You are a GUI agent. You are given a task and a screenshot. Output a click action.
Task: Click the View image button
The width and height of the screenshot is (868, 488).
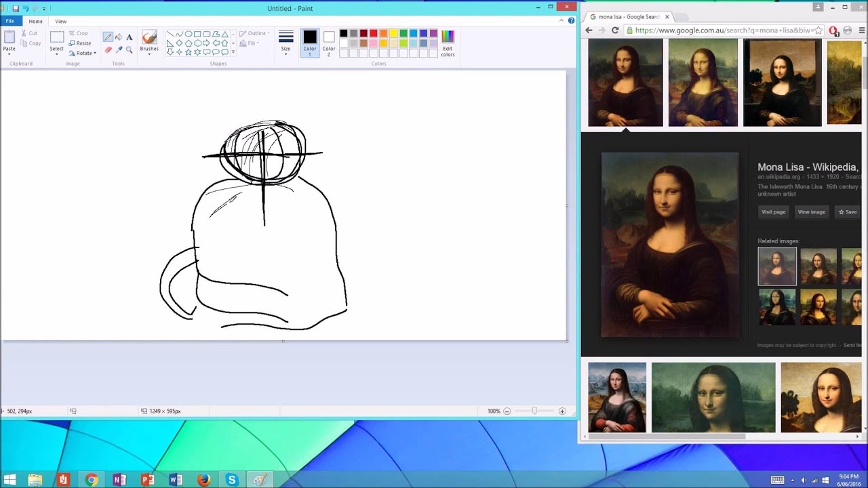[812, 212]
